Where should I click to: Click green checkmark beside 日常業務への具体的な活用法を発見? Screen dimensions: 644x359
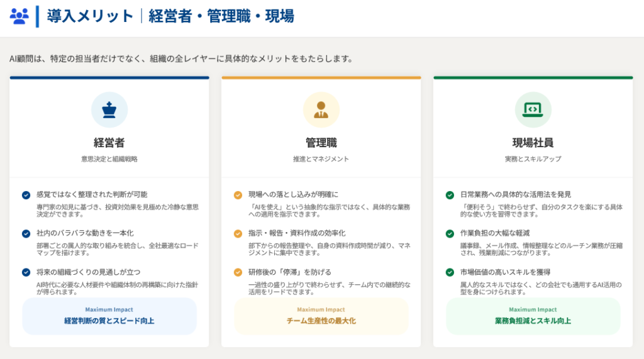tap(450, 195)
